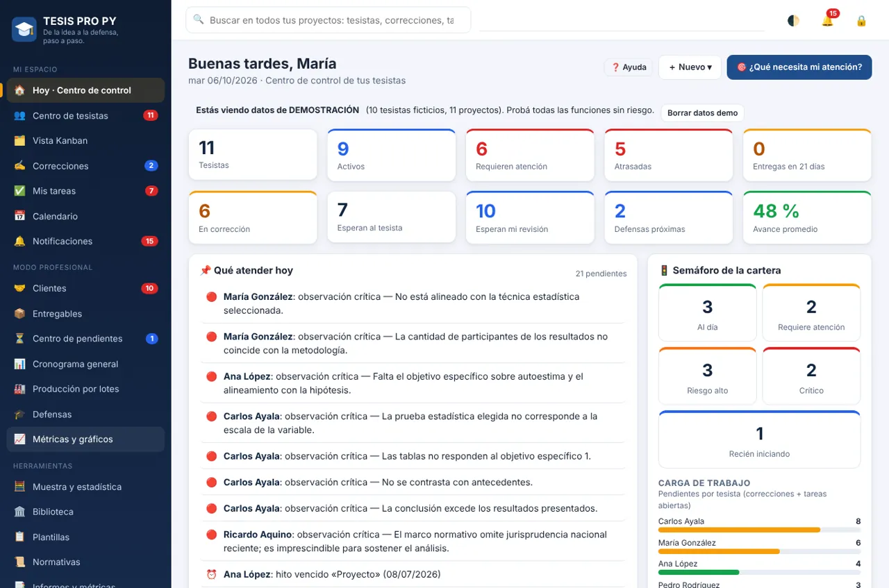Viewport: 889px width, 588px height.
Task: Click the Correcciones writing-hand icon
Action: coord(19,166)
